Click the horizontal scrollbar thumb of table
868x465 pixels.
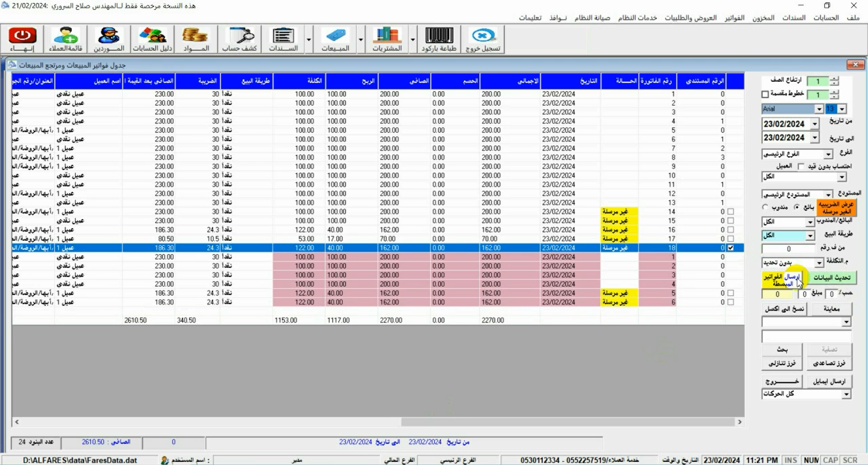coord(568,422)
